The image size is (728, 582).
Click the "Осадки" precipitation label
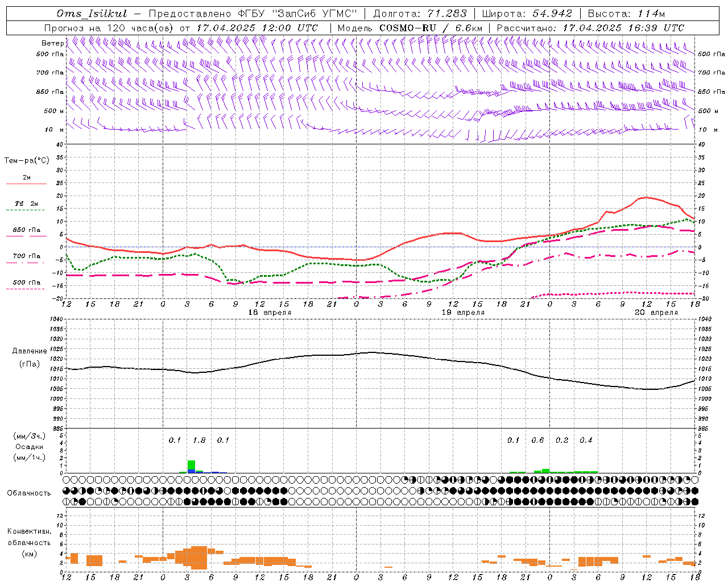30,447
